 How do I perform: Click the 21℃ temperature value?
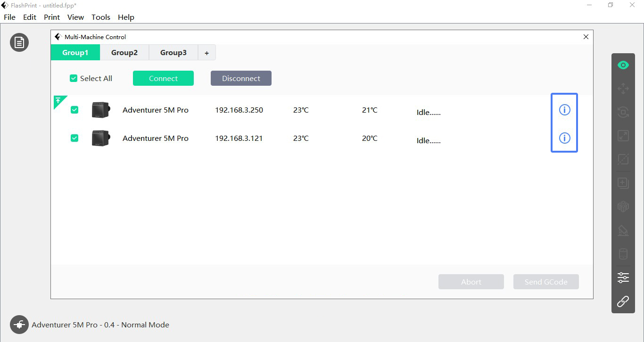370,110
